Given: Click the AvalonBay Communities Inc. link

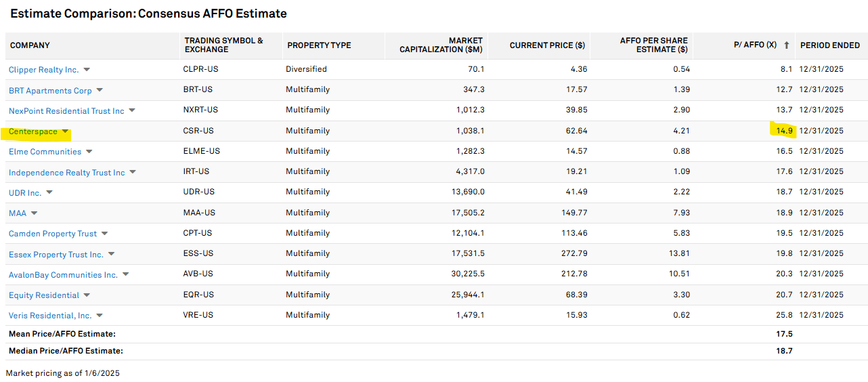Looking at the screenshot, I should tap(63, 275).
